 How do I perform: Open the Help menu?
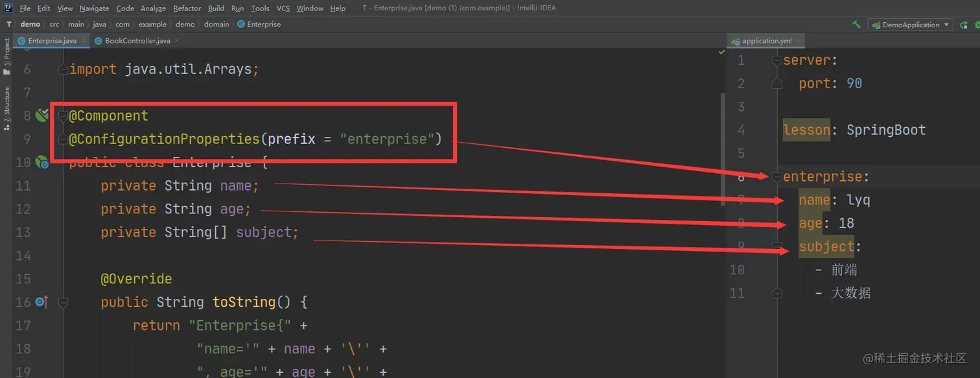click(x=338, y=8)
